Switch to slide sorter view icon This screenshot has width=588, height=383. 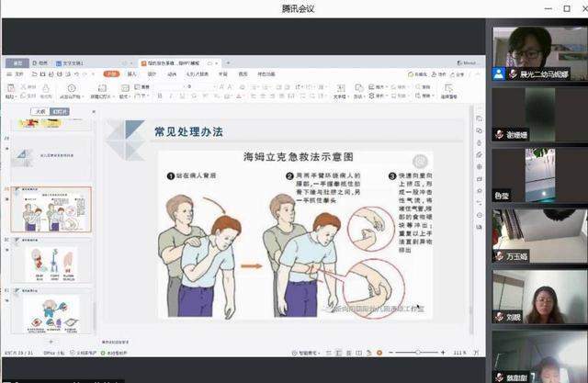(x=349, y=353)
